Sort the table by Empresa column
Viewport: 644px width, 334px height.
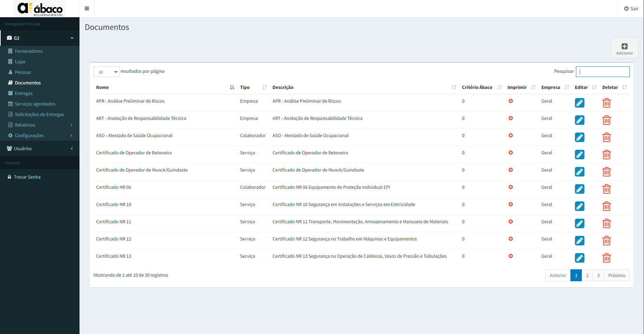(555, 87)
